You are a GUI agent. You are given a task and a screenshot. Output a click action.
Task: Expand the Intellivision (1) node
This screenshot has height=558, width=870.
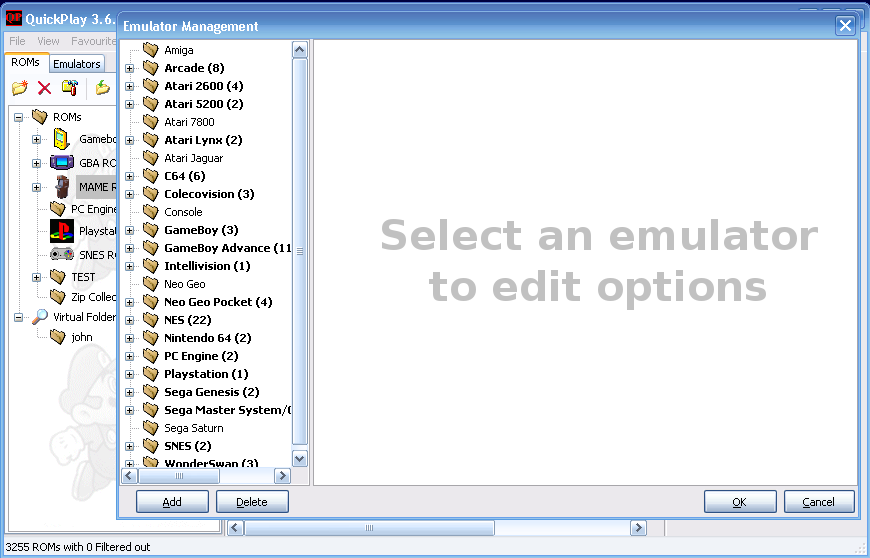pos(129,266)
